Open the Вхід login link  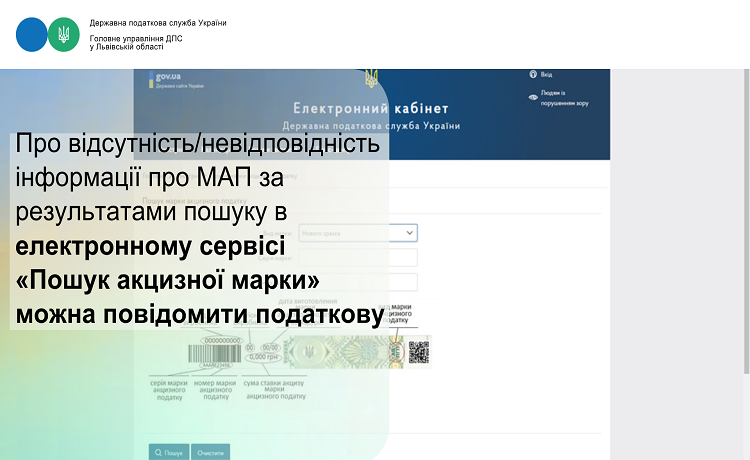[x=546, y=74]
